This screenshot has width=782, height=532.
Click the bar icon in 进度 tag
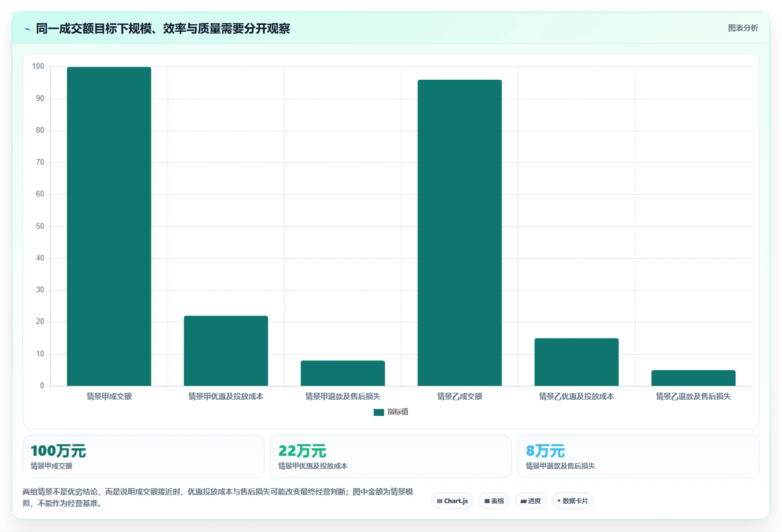[523, 501]
